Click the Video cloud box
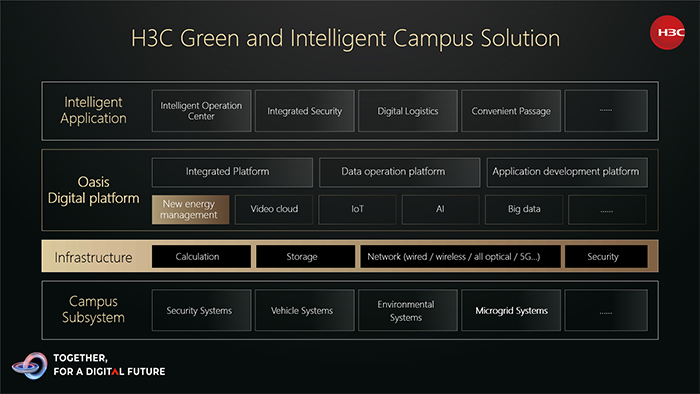This screenshot has height=394, width=700. pos(274,209)
